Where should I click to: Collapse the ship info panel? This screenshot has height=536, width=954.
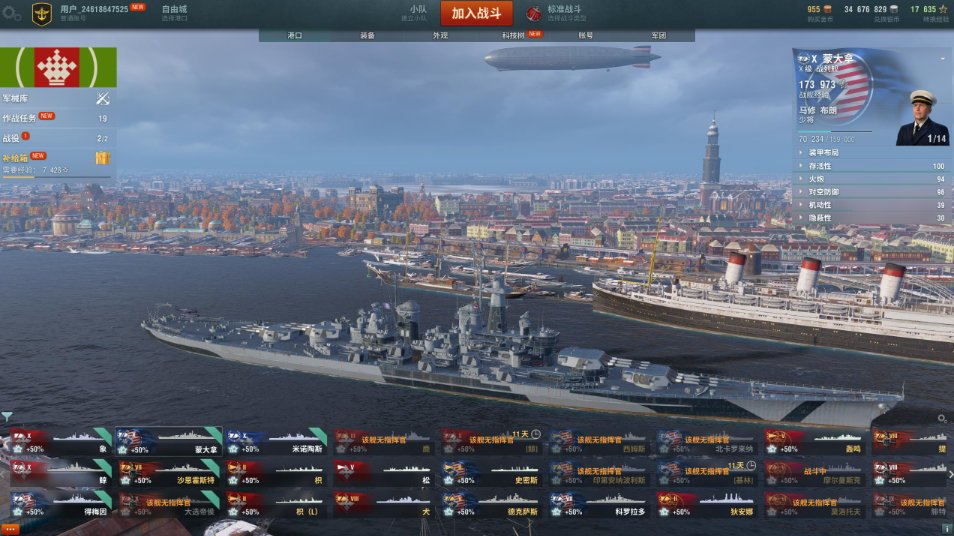[942, 59]
